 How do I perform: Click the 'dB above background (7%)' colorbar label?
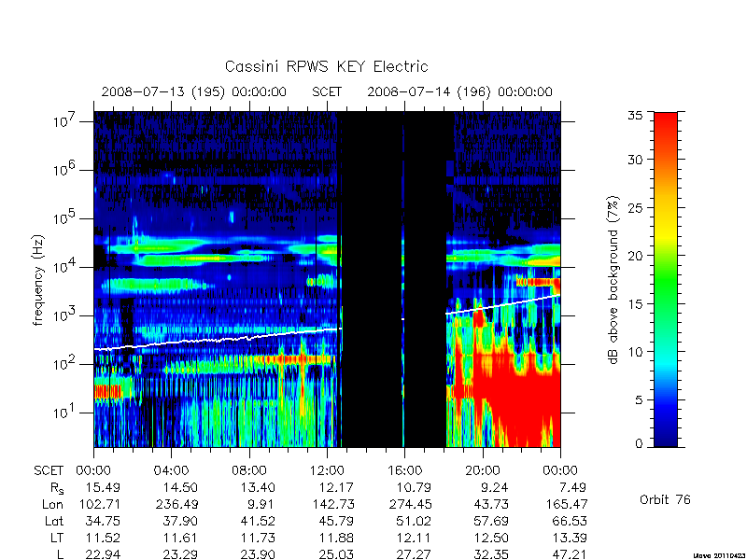click(x=613, y=280)
